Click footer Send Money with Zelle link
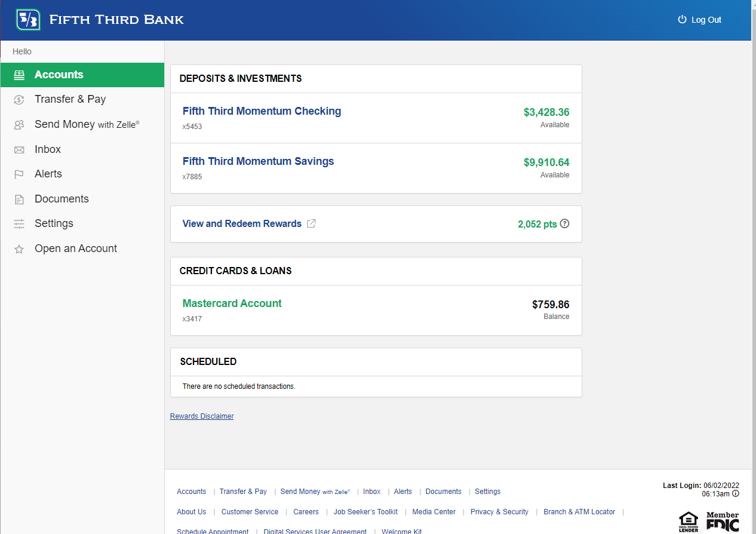The image size is (756, 534). 315,492
